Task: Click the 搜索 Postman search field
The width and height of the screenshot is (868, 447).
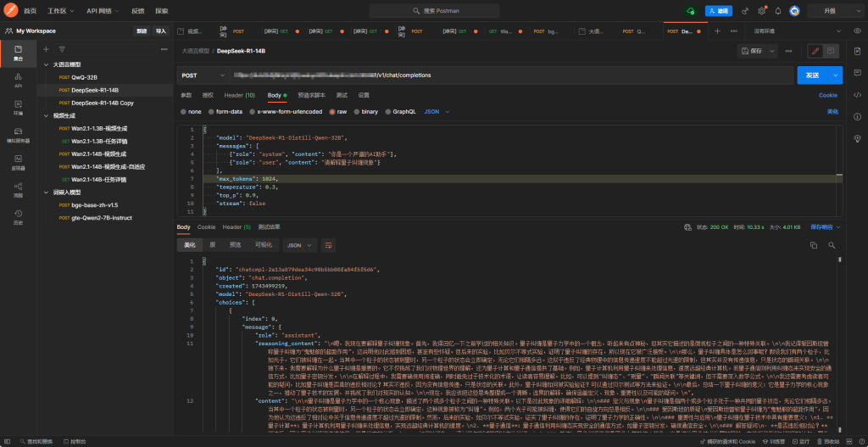Action: coord(435,10)
